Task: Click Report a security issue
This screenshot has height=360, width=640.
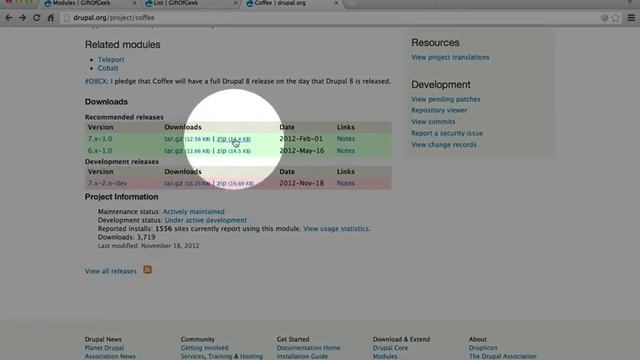Action: tap(447, 133)
